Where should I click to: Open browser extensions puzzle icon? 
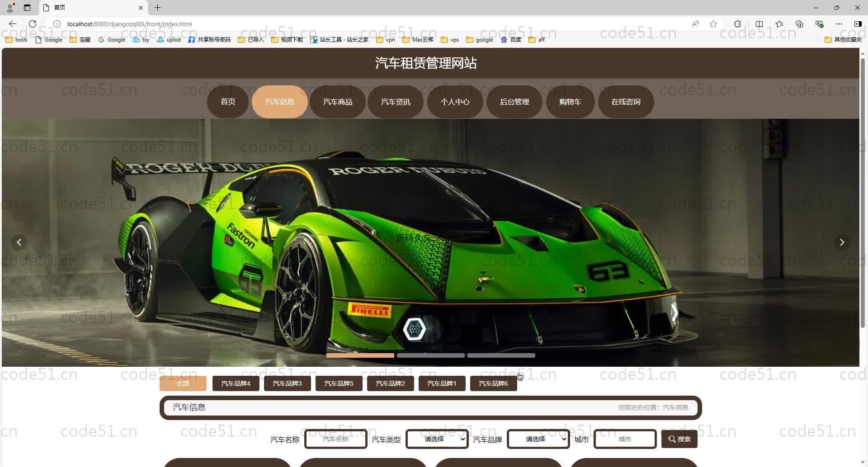click(737, 24)
